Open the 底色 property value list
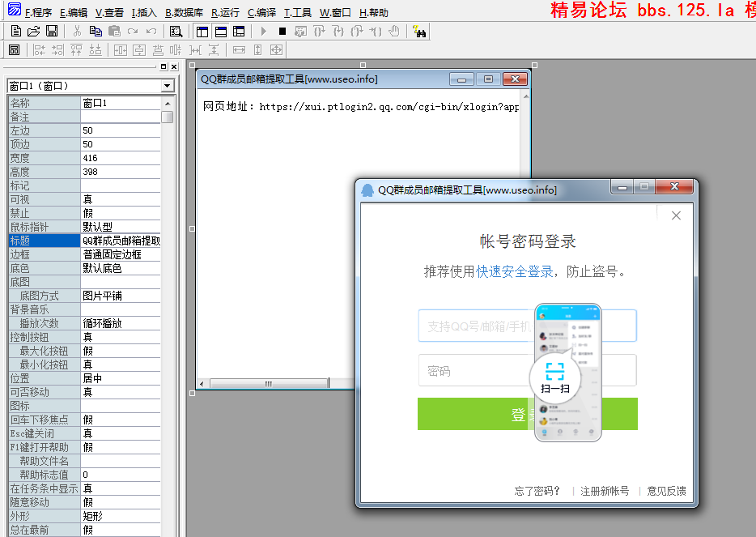 pyautogui.click(x=121, y=268)
